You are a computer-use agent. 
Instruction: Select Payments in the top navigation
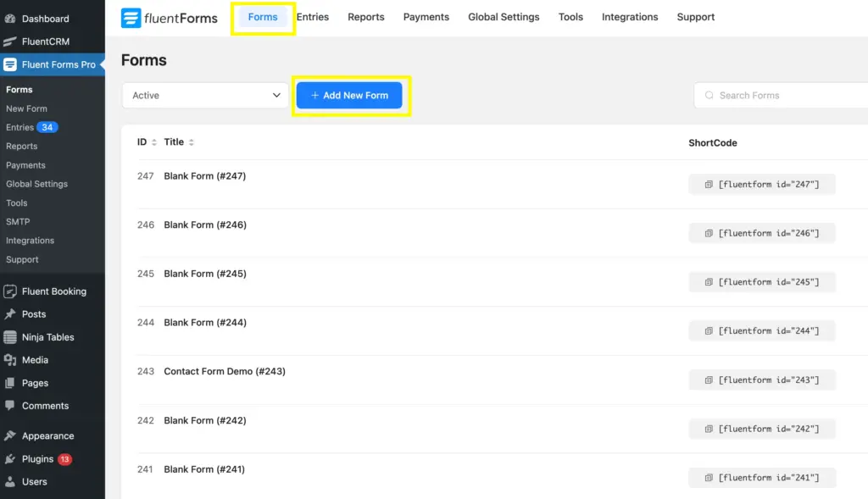pyautogui.click(x=426, y=17)
